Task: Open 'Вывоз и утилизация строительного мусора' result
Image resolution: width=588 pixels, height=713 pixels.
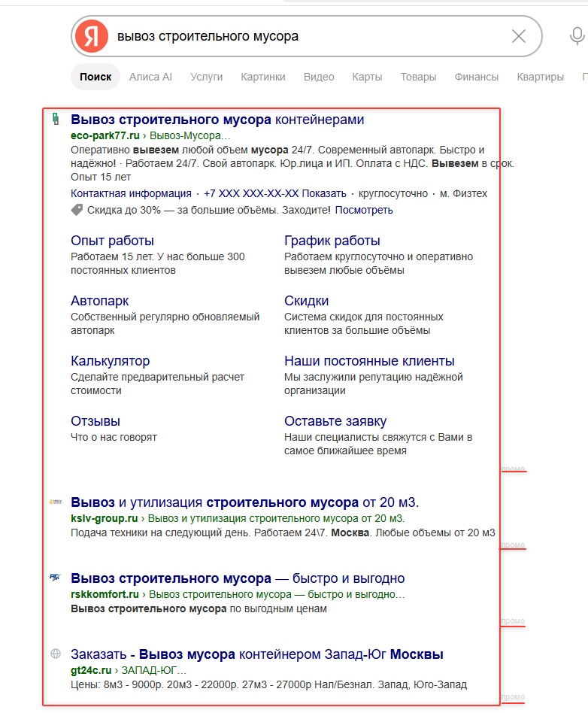Action: click(244, 502)
